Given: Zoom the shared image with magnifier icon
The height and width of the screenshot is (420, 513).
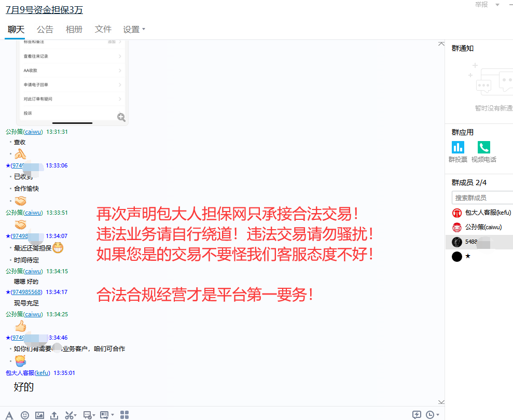Looking at the screenshot, I should (x=121, y=117).
